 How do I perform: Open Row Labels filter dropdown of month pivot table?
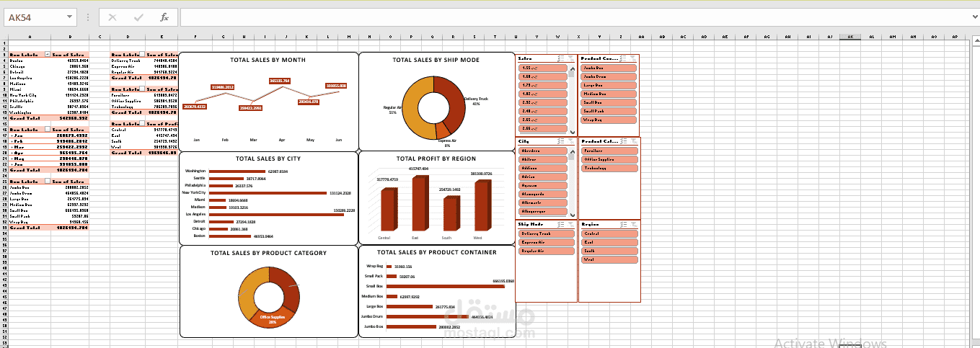tap(47, 128)
